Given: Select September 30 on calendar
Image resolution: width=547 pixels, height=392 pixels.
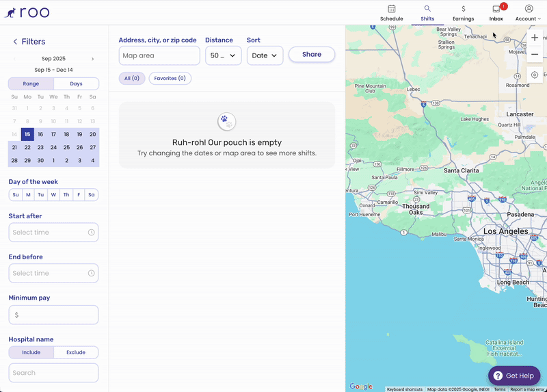Looking at the screenshot, I should point(40,161).
